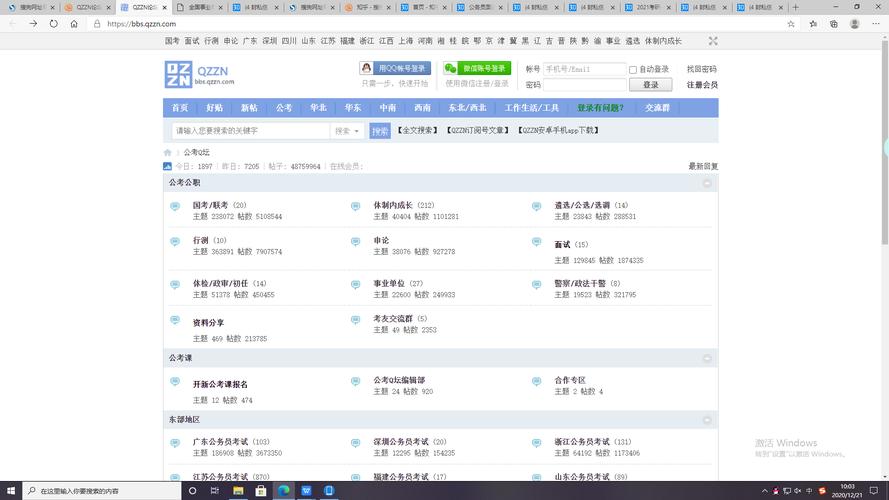Open the 浙江公务员考试 forum
Screen dimensions: 889x500
coord(582,442)
